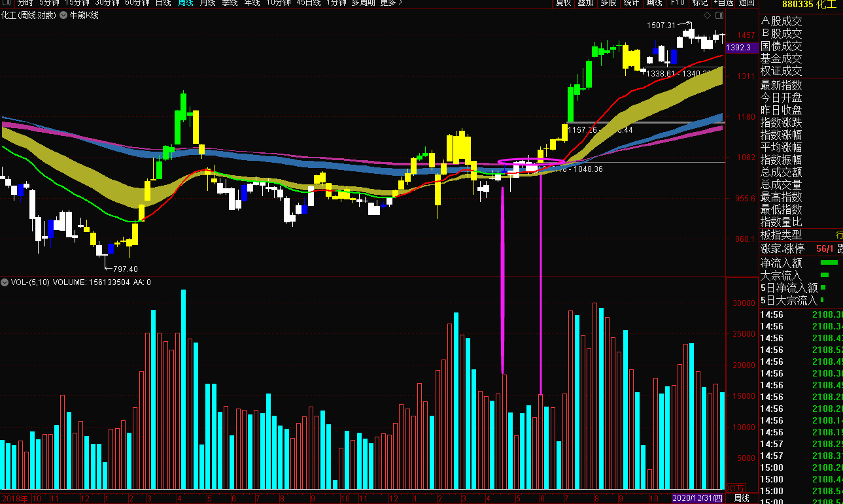This screenshot has width=843, height=504.
Task: Select the 周线 weekly tab
Action: pyautogui.click(x=186, y=3)
